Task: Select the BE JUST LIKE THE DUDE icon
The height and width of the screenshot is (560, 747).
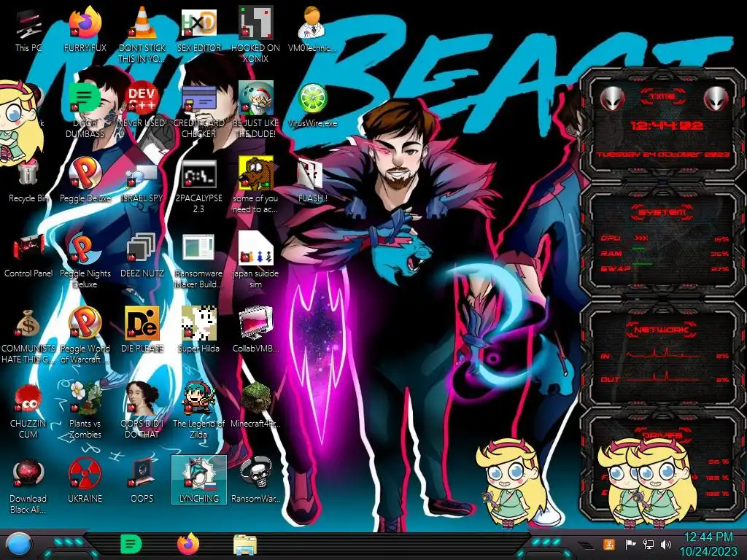Action: 256,98
